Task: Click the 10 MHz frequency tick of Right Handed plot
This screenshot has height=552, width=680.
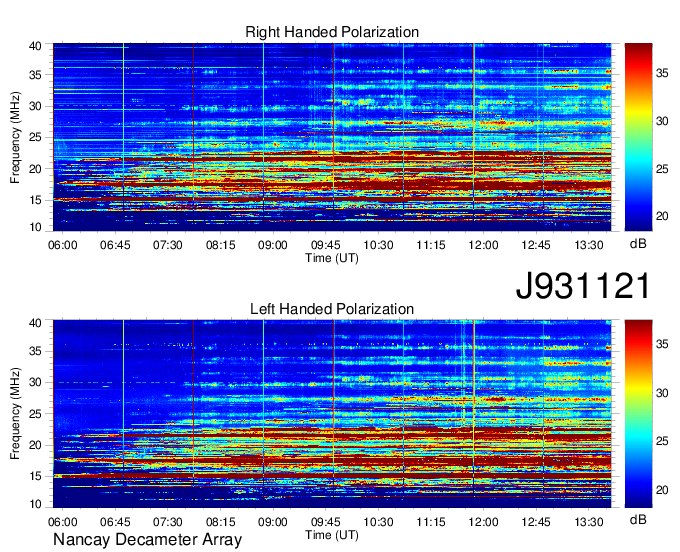Action: [35, 227]
